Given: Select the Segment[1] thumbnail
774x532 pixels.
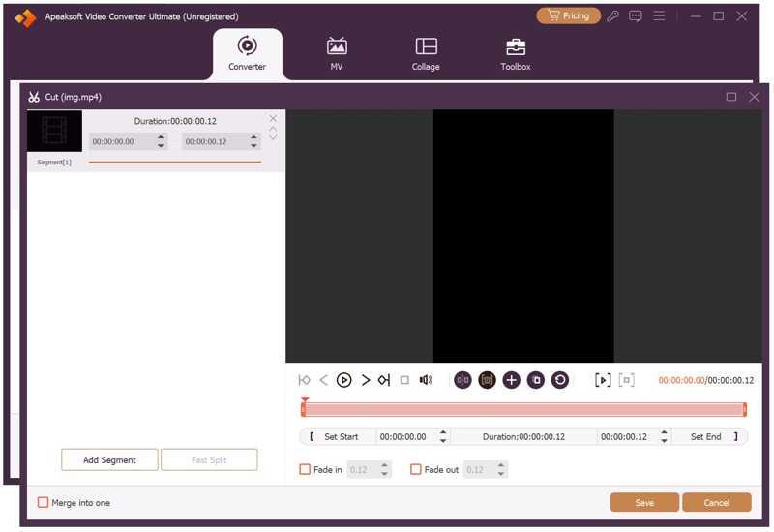Looking at the screenshot, I should pos(55,131).
